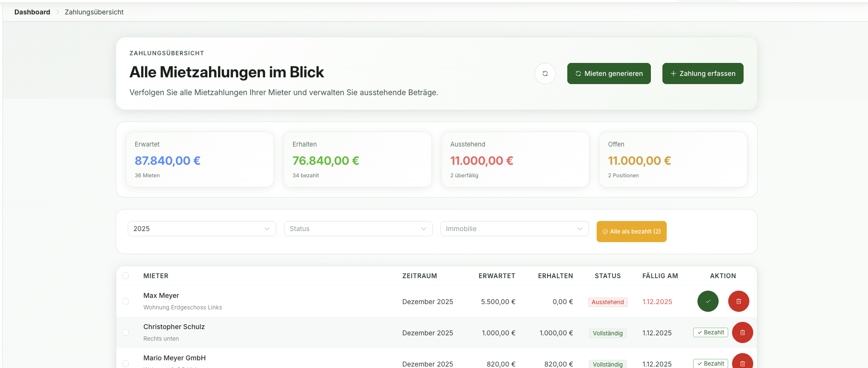
Task: Open the 2025 year dropdown
Action: click(202, 229)
